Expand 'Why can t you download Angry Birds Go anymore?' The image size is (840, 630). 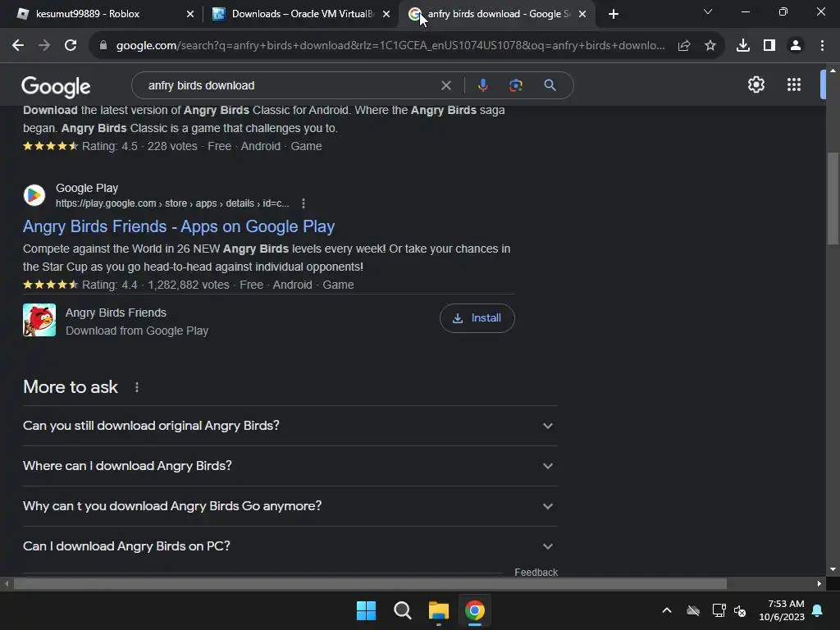point(290,506)
